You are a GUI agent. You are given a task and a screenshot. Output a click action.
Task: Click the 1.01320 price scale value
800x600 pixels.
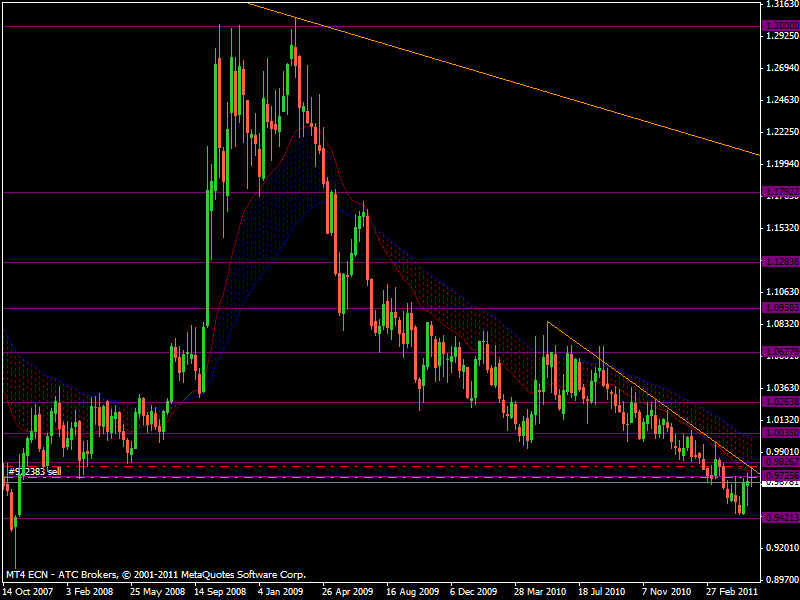[x=782, y=420]
